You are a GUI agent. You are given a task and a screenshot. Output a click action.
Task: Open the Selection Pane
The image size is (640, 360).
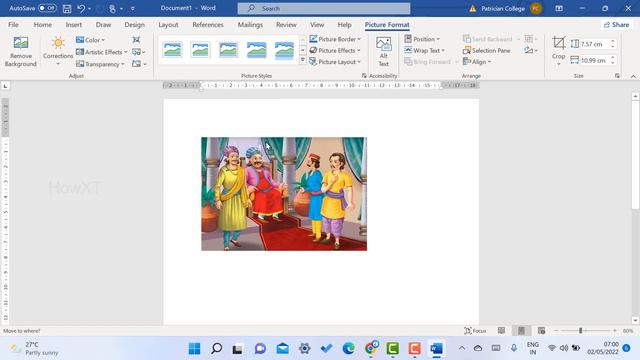pyautogui.click(x=487, y=50)
